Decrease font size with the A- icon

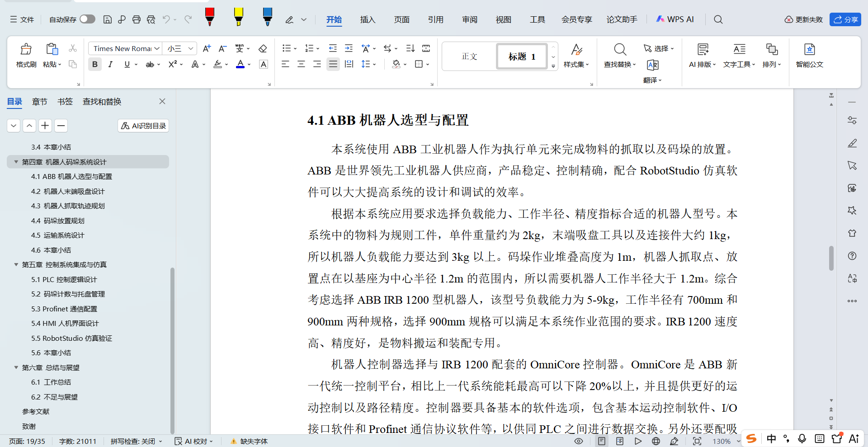[x=222, y=48]
